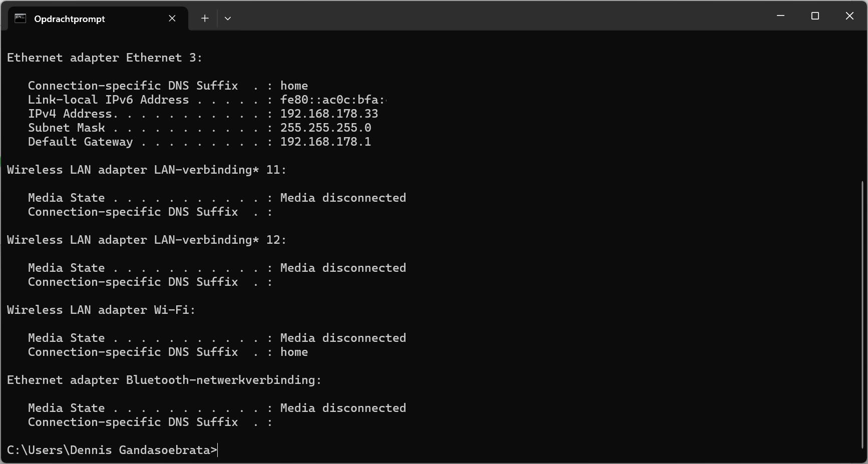Viewport: 868px width, 464px height.
Task: Close the Opdrachtprompt tab
Action: point(172,19)
